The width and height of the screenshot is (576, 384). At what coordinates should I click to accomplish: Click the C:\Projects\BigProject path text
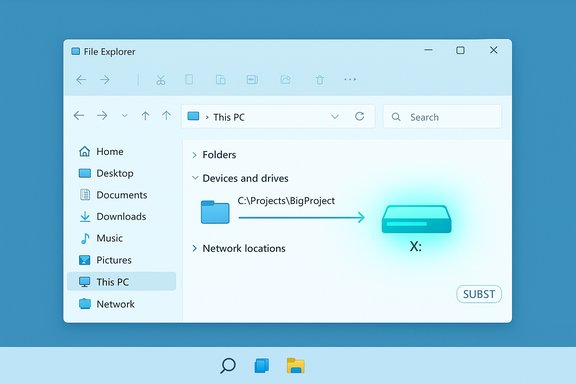click(286, 201)
